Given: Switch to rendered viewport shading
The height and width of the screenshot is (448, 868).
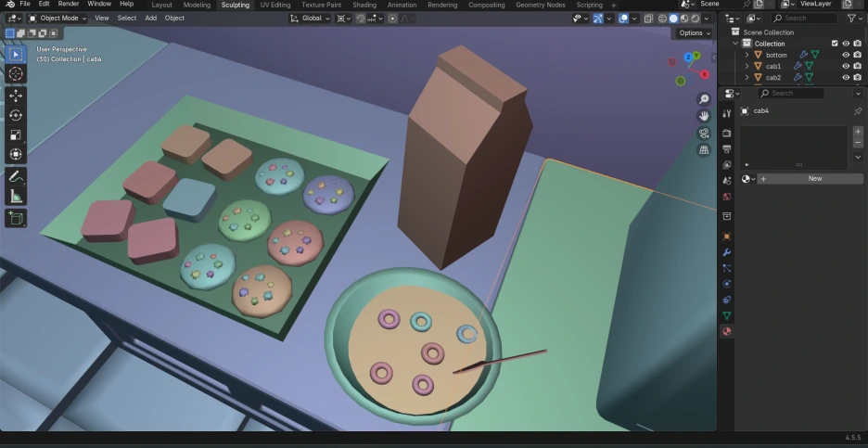Looking at the screenshot, I should (x=696, y=19).
